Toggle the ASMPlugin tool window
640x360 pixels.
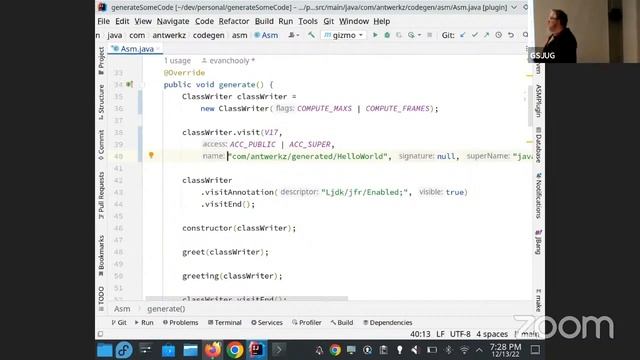pos(538,100)
